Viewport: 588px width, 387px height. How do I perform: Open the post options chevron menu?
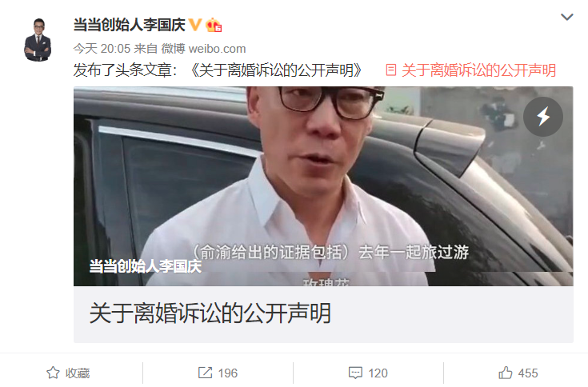click(x=566, y=17)
